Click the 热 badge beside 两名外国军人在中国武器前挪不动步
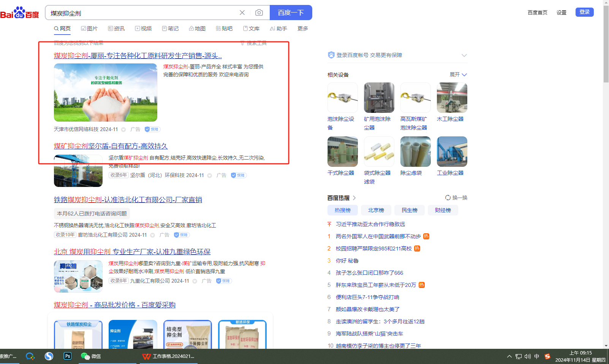This screenshot has width=609, height=364. click(426, 236)
